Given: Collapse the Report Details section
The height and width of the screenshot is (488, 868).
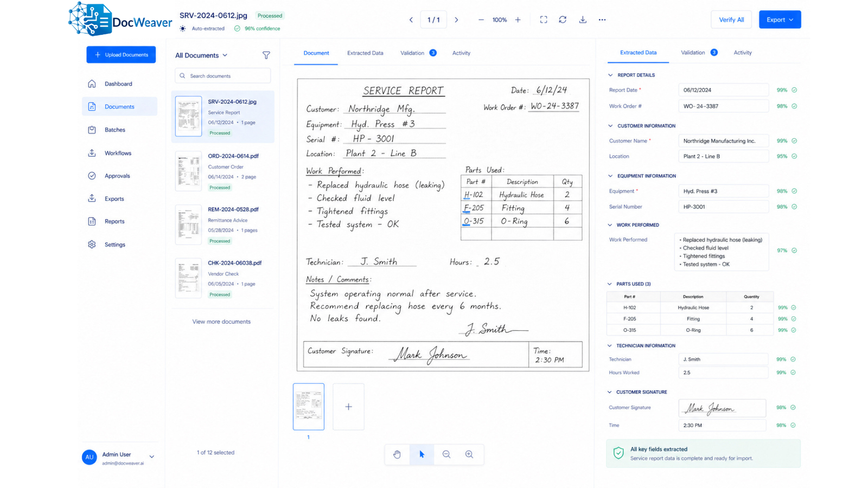Looking at the screenshot, I should point(610,75).
